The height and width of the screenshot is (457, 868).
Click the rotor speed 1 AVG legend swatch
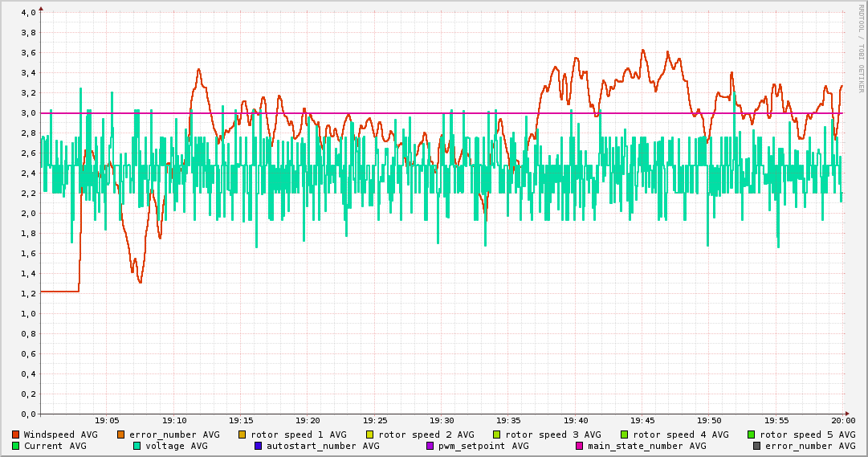point(242,435)
